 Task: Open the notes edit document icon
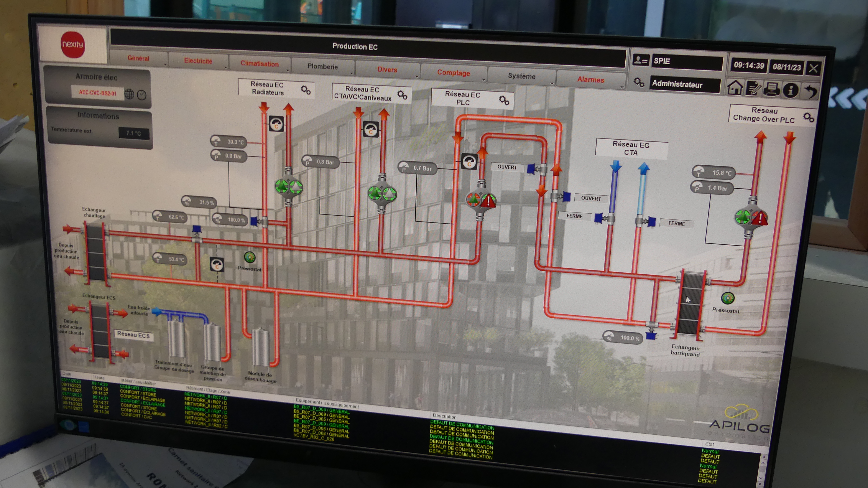tap(753, 89)
